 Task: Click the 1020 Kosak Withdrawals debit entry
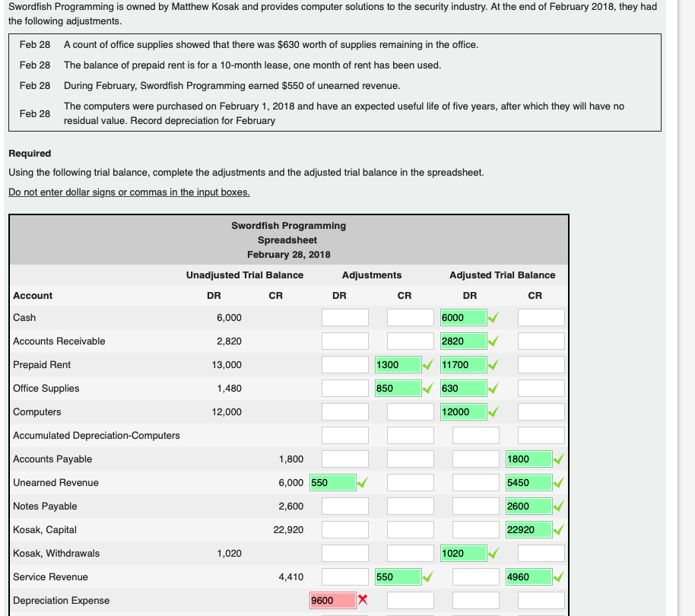coord(462,553)
